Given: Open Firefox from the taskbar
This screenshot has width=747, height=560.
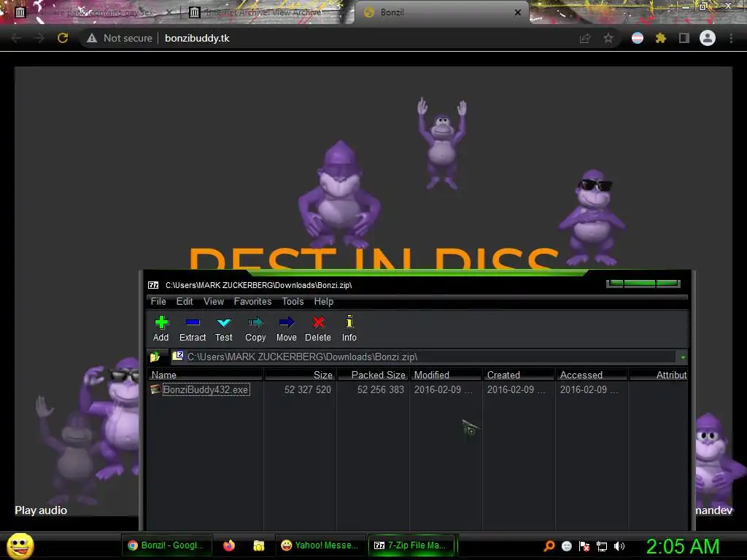Looking at the screenshot, I should (x=229, y=545).
